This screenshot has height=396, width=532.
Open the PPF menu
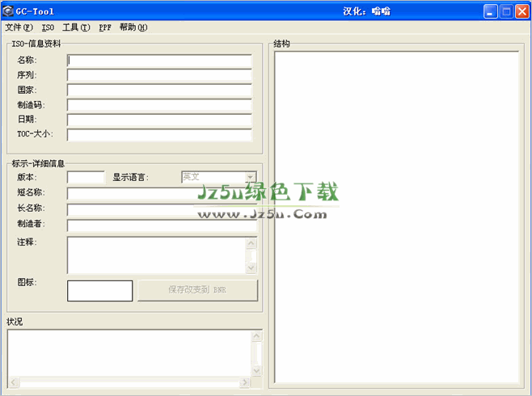pos(105,27)
